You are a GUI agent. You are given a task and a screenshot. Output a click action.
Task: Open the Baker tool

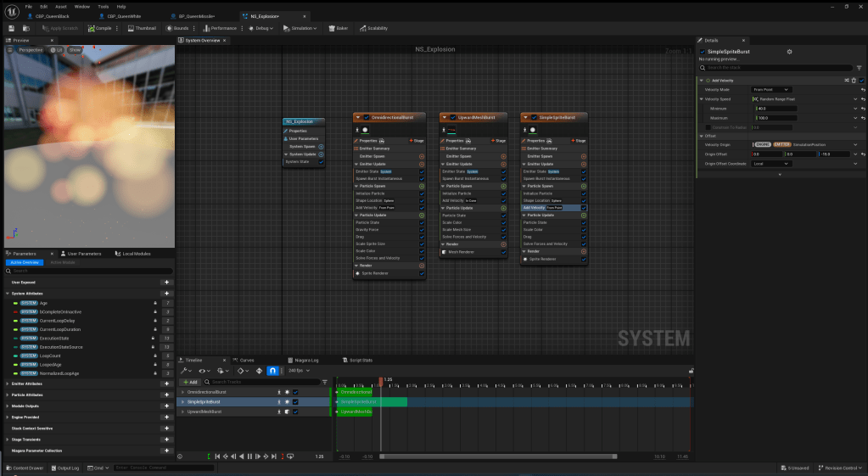(339, 28)
